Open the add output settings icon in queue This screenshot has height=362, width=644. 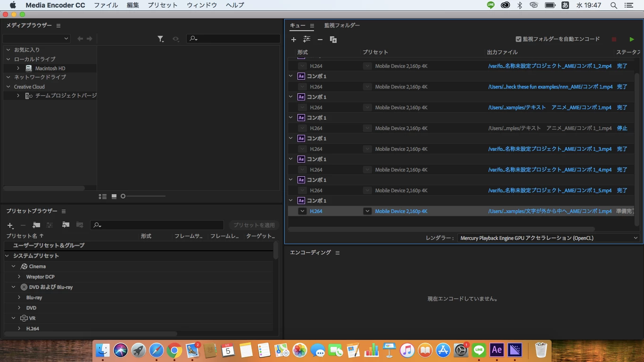307,40
